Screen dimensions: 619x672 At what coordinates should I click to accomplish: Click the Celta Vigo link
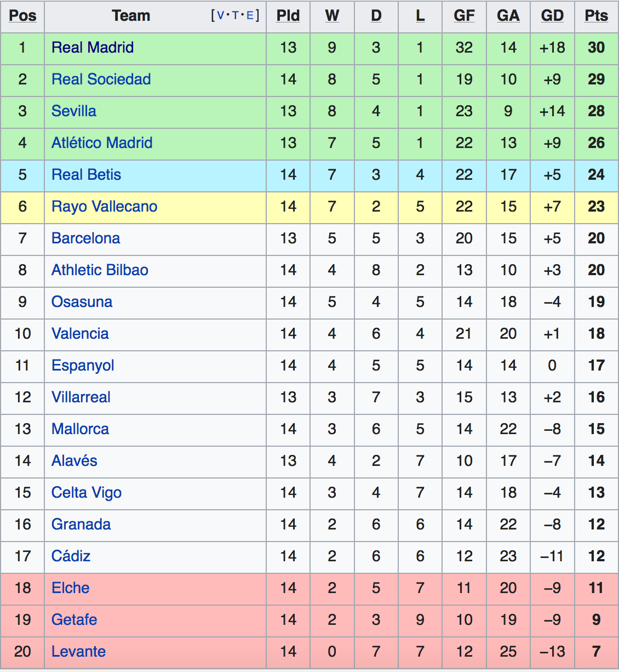click(x=86, y=493)
